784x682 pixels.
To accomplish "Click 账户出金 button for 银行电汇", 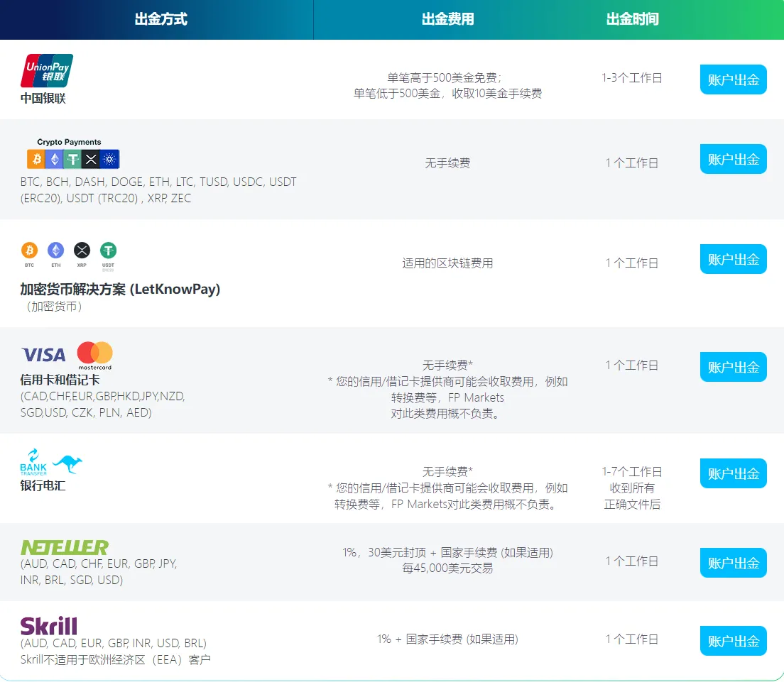I will [733, 473].
